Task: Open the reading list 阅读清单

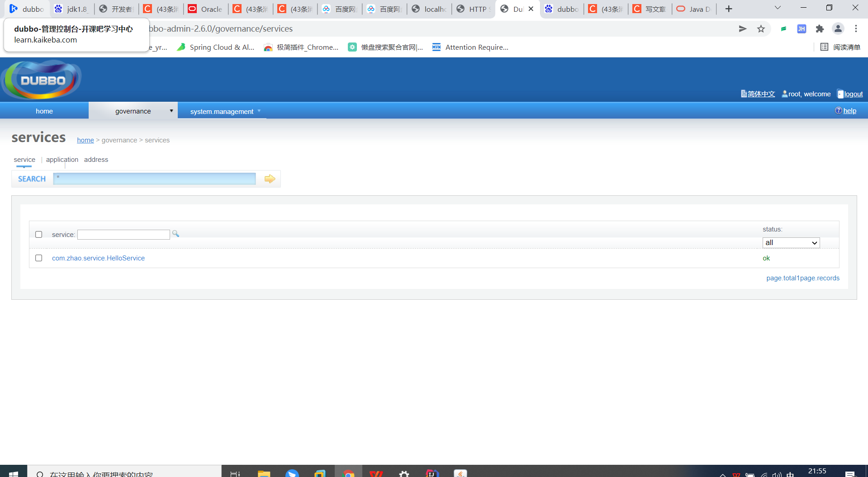Action: click(840, 47)
